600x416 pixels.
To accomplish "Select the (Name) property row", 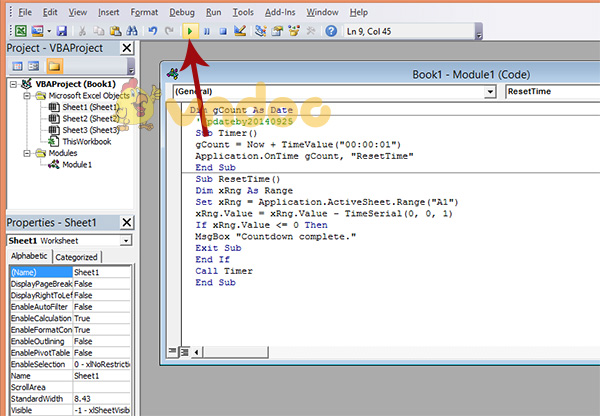I will (x=70, y=272).
